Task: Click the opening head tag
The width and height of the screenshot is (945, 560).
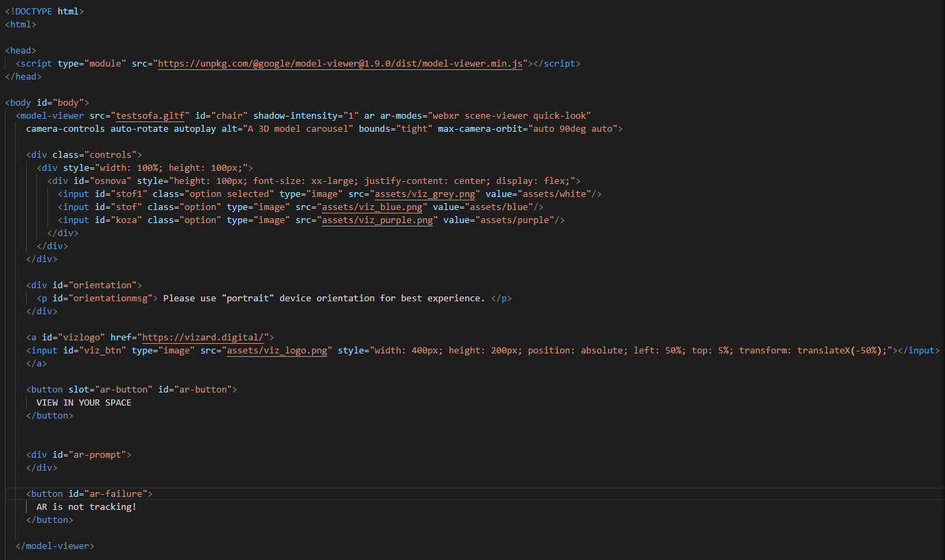Action: [21, 50]
